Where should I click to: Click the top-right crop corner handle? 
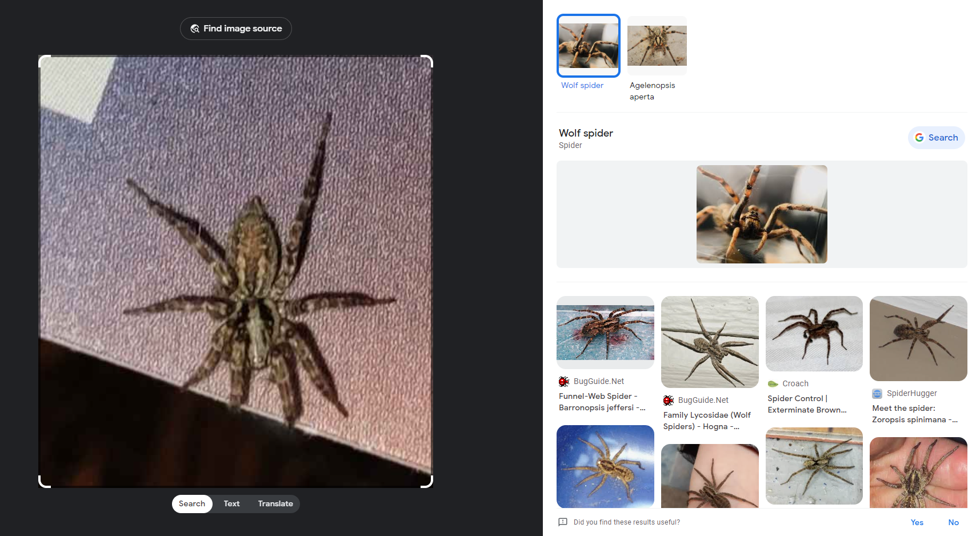[x=427, y=61]
